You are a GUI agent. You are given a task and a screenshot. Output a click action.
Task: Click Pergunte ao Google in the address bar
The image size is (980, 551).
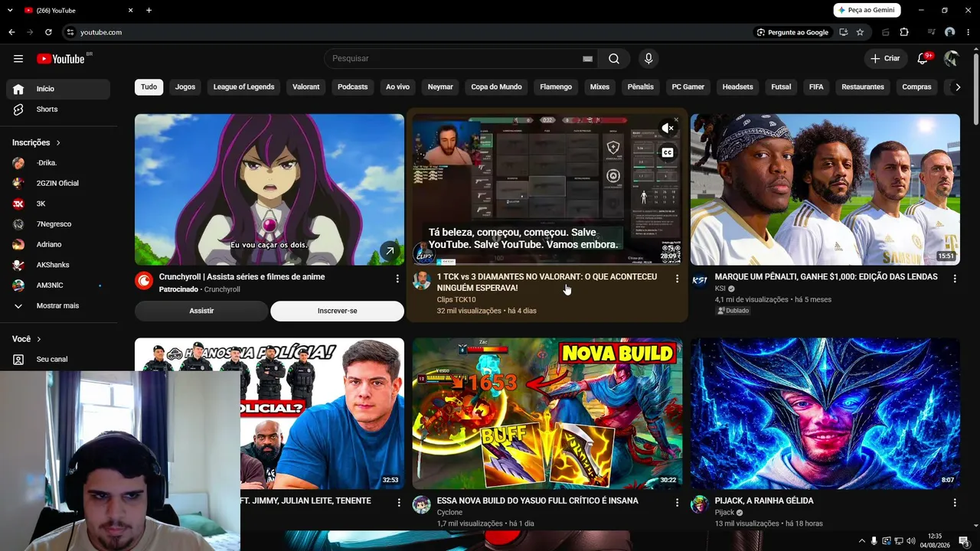click(x=792, y=32)
